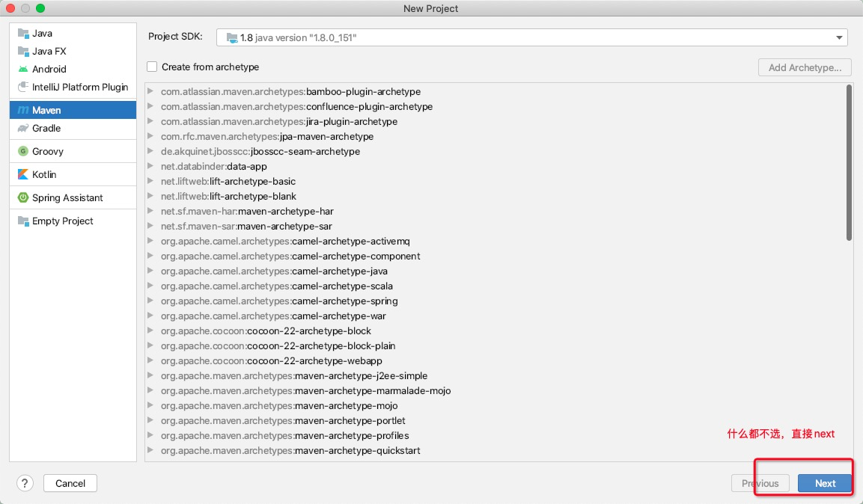Select maven-archetype-marmalade-mojo row text
Screen dimensions: 863x504
306,391
